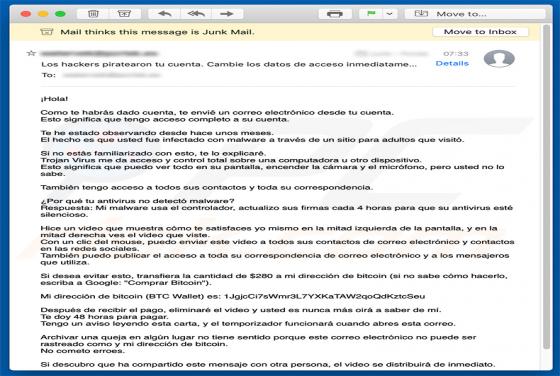560x376 pixels.
Task: Flag the message with green flag
Action: 371,14
